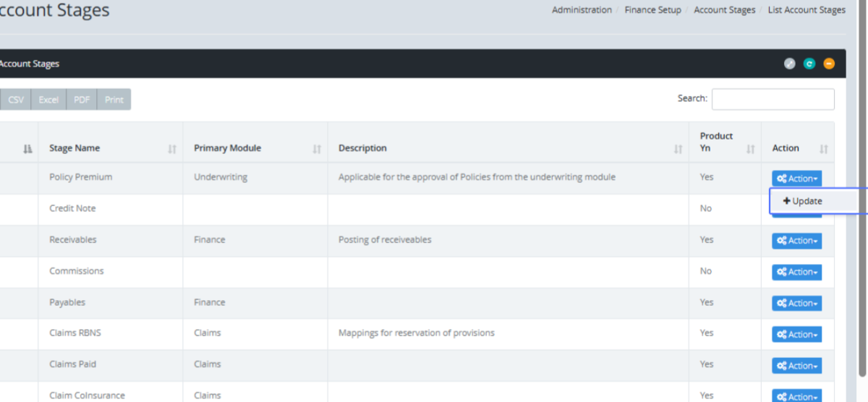Sort by Stage Name column arrows
The image size is (868, 402).
[172, 149]
